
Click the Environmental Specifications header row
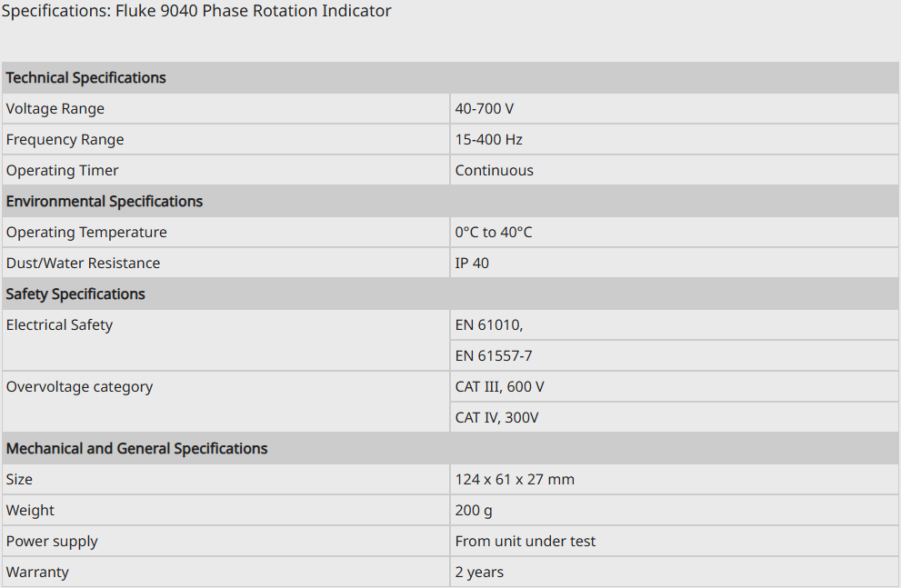tap(105, 202)
